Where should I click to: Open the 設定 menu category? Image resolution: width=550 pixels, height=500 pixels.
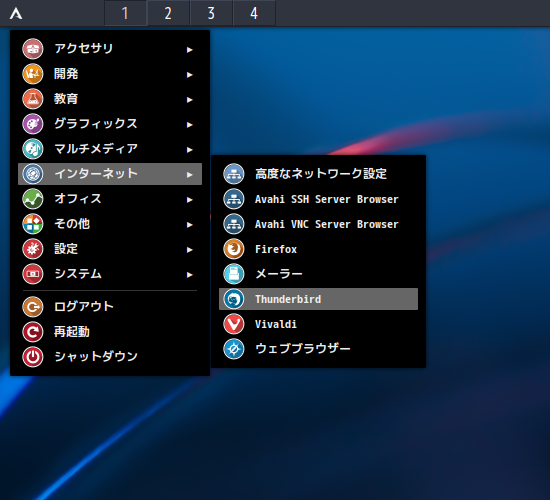110,249
